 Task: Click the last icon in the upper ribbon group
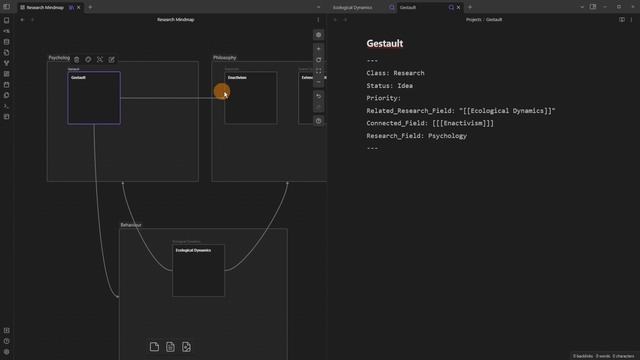tap(7, 117)
